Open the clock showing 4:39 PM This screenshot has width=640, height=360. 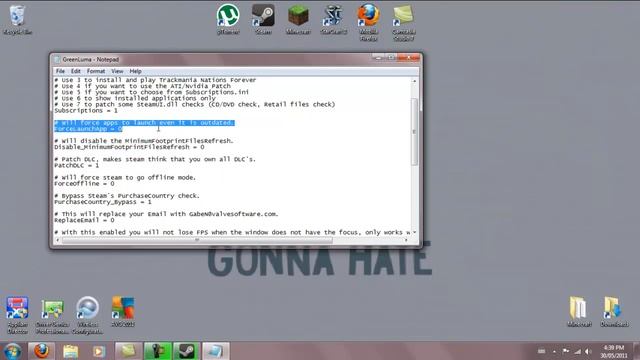click(x=614, y=351)
